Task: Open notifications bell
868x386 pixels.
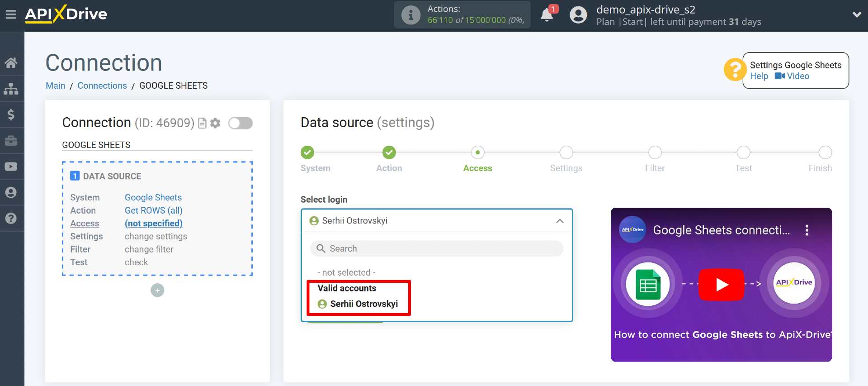Action: pos(547,15)
